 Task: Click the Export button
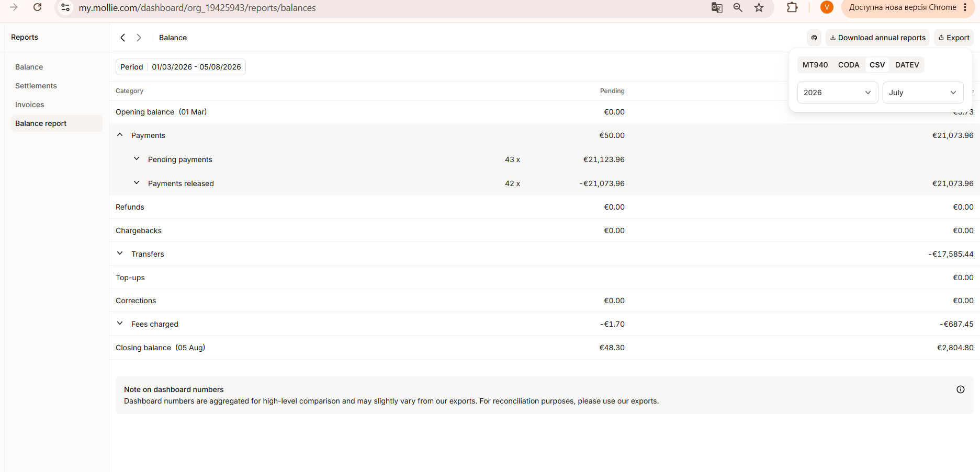[954, 38]
